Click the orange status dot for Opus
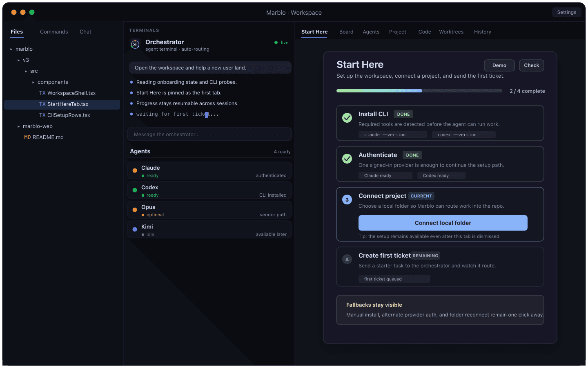Viewport: 588px width, 368px height. 135,210
